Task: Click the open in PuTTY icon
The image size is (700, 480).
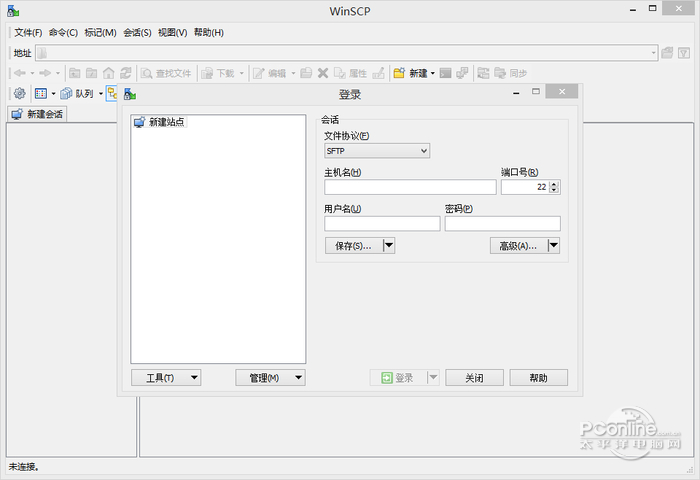Action: 462,73
